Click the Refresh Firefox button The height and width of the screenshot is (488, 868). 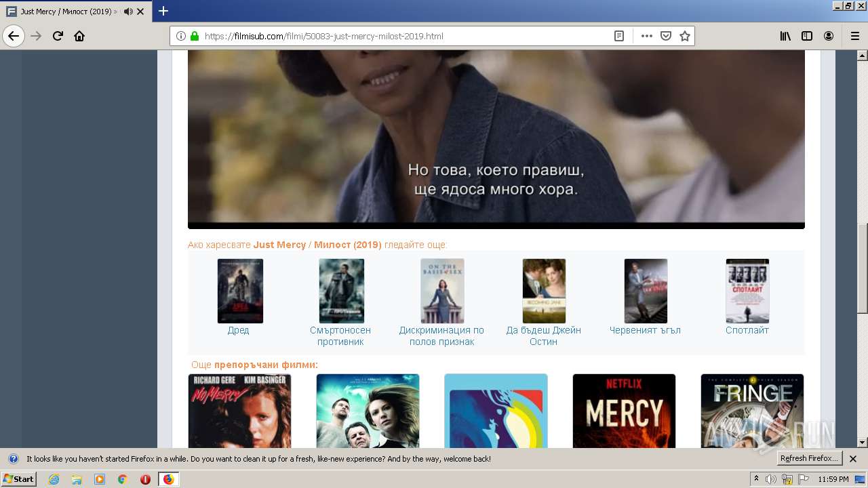tap(810, 459)
